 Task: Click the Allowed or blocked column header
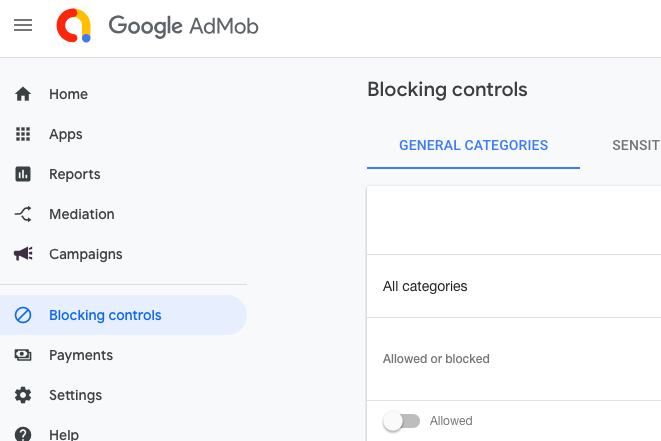click(436, 359)
